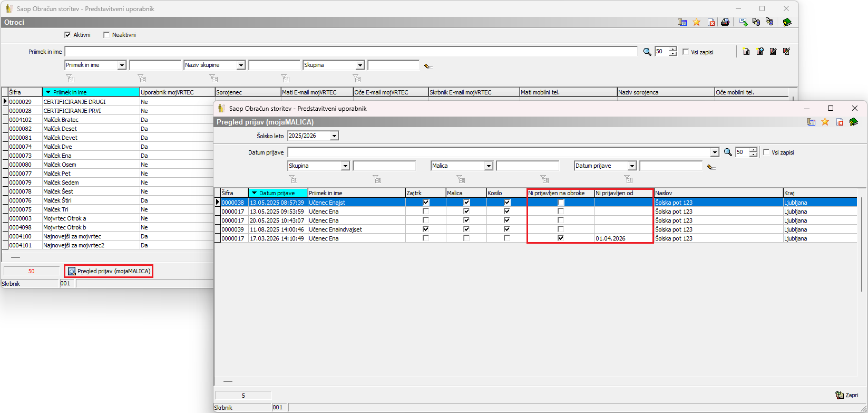This screenshot has height=413, width=868.
Task: Sort by Uporabnik mojVRTEC column header
Action: [177, 92]
